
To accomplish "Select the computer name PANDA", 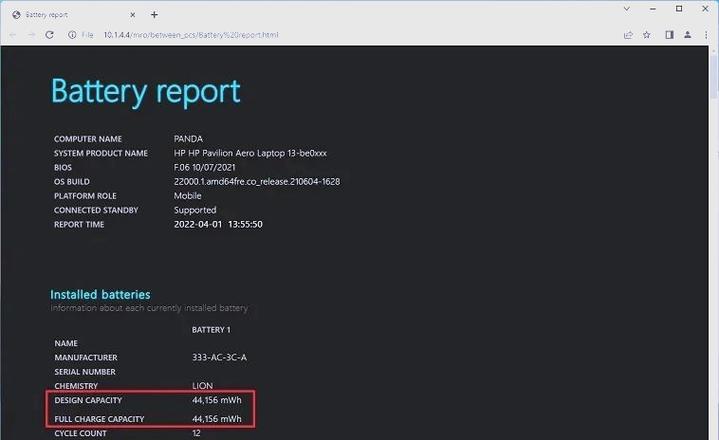I will [x=188, y=139].
